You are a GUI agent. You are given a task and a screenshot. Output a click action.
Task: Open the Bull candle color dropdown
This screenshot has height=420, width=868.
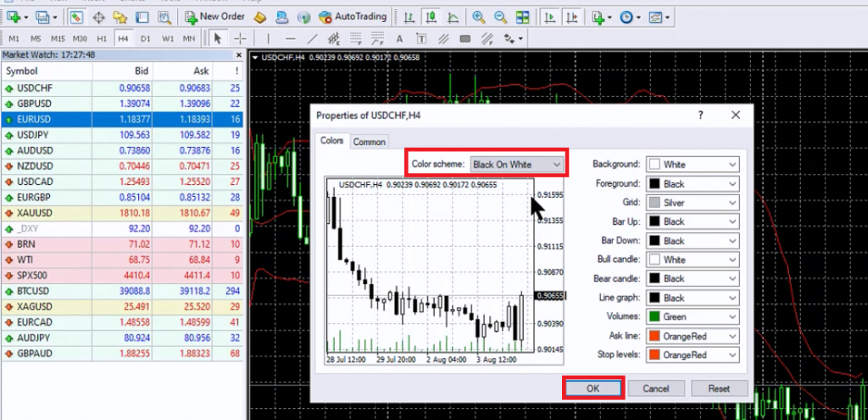(693, 260)
